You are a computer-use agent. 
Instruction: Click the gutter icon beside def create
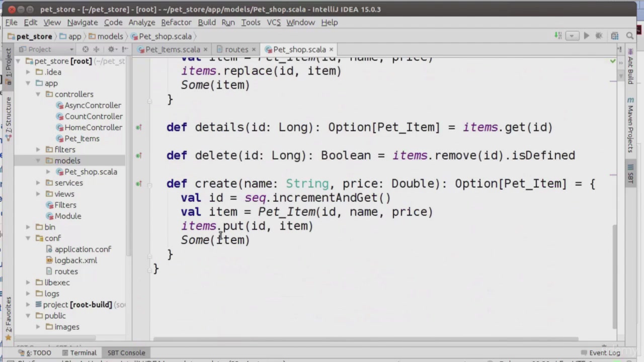138,184
